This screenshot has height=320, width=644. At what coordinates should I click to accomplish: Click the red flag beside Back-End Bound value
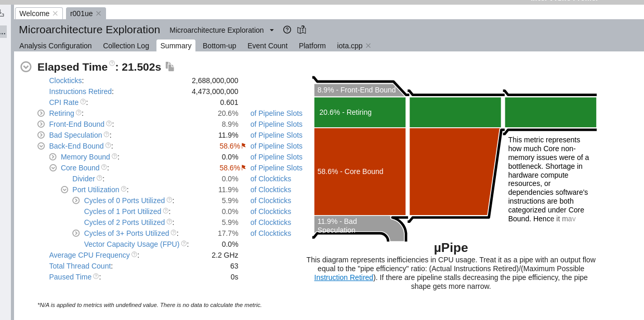pos(243,146)
